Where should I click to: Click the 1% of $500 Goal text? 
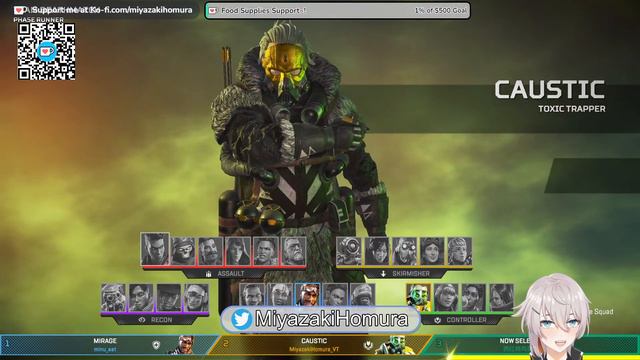[441, 11]
